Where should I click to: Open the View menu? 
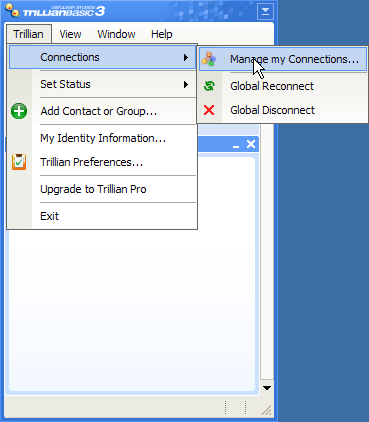(x=70, y=34)
